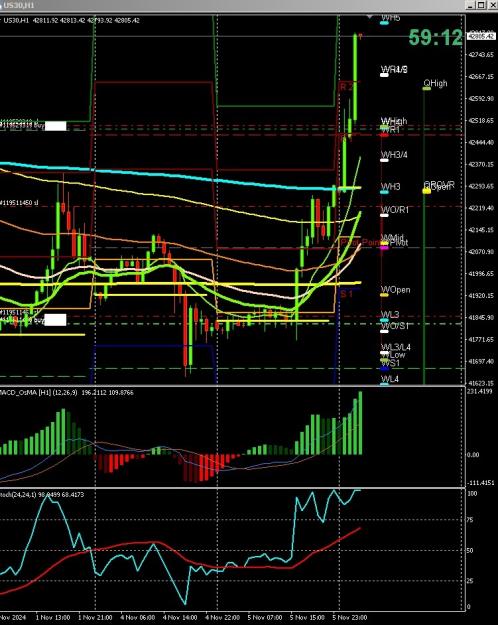Select the WL4 level label

[x=390, y=379]
